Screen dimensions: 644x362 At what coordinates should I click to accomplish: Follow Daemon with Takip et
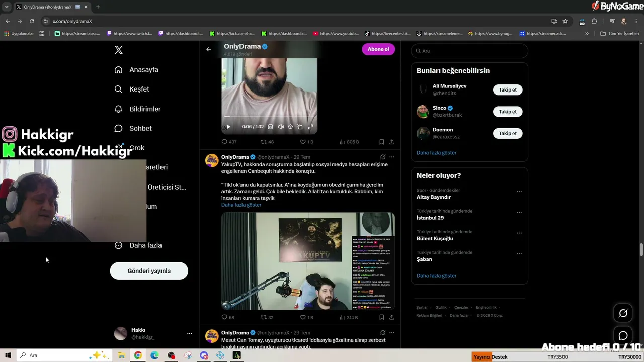pos(508,133)
